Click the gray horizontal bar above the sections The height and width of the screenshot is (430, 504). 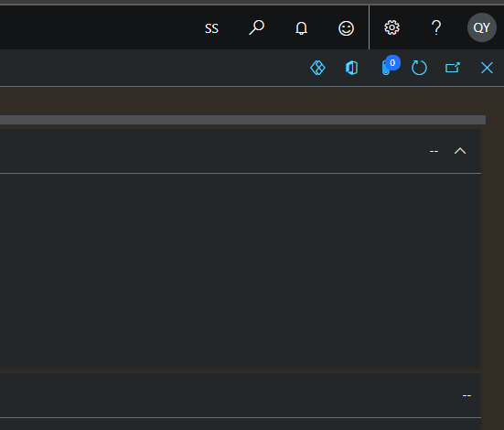tap(242, 120)
